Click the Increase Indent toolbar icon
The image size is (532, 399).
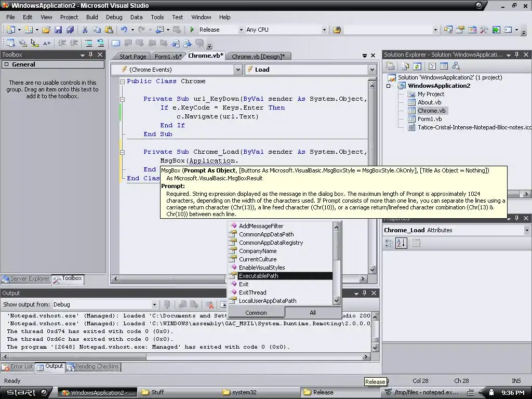click(74, 43)
